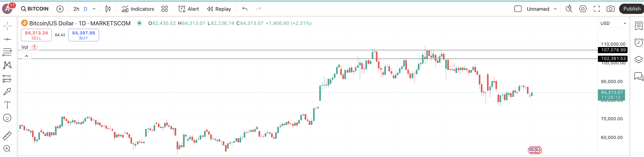Toggle the Unnamed layout checkbox

click(x=518, y=9)
